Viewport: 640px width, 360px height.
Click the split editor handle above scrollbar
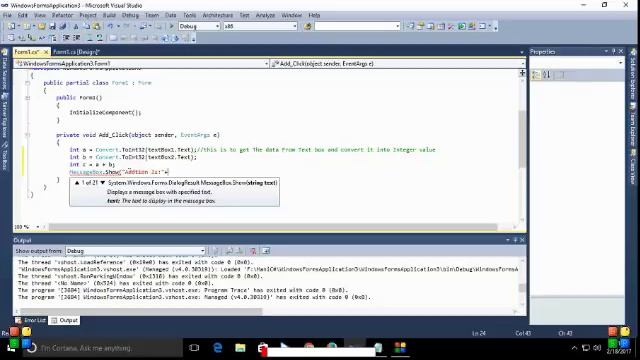(522, 73)
